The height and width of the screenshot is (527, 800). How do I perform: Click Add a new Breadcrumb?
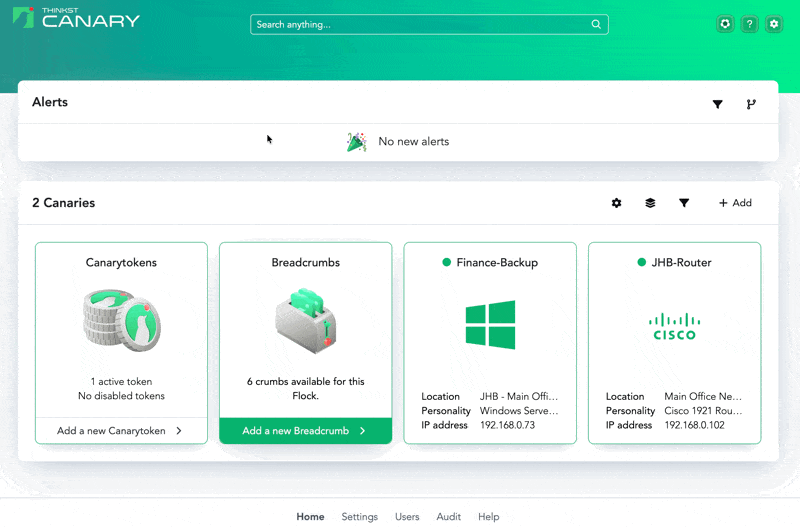(306, 431)
